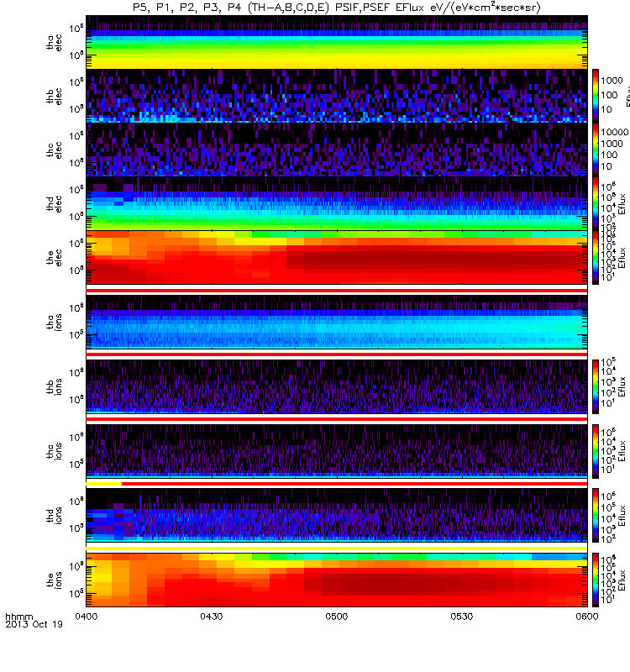
Task: Select the 'thc elec' panel label
Action: coord(54,150)
